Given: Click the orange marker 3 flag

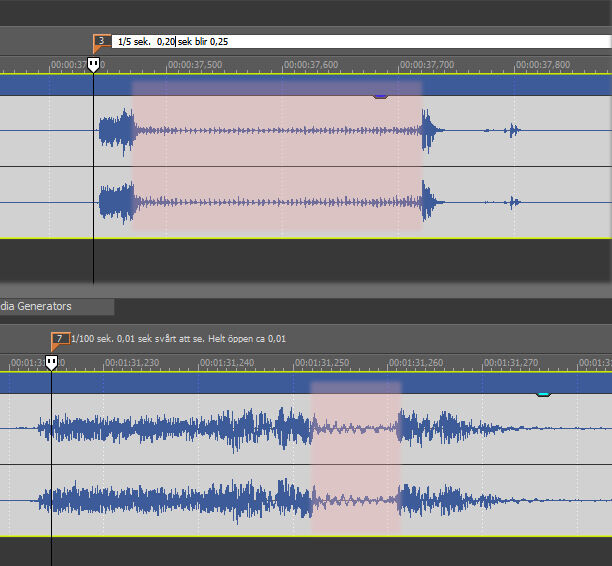Looking at the screenshot, I should tap(101, 42).
